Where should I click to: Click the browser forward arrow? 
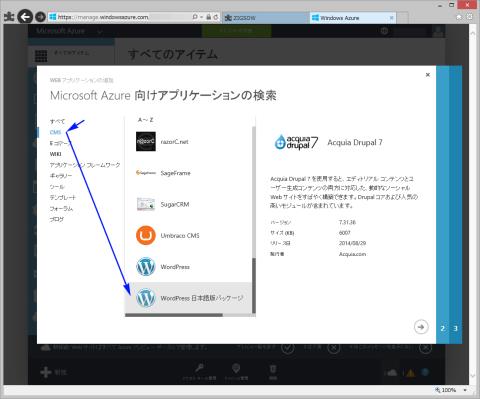40,17
